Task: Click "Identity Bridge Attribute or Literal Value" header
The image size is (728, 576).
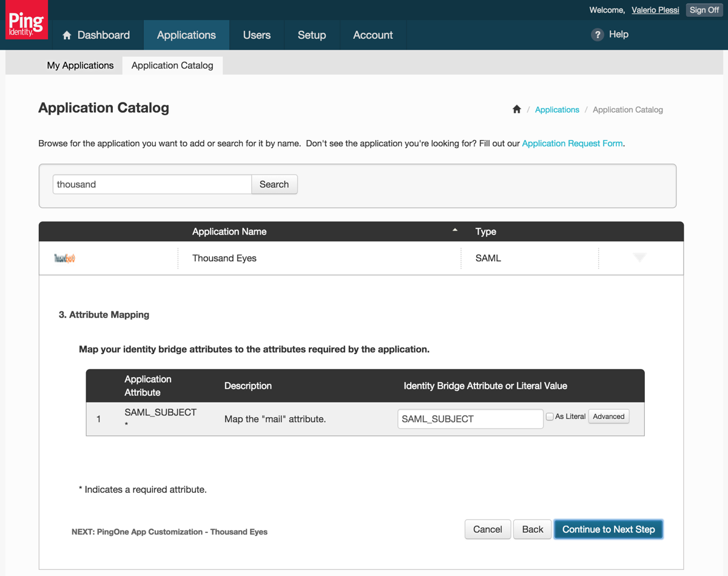Action: click(x=485, y=386)
